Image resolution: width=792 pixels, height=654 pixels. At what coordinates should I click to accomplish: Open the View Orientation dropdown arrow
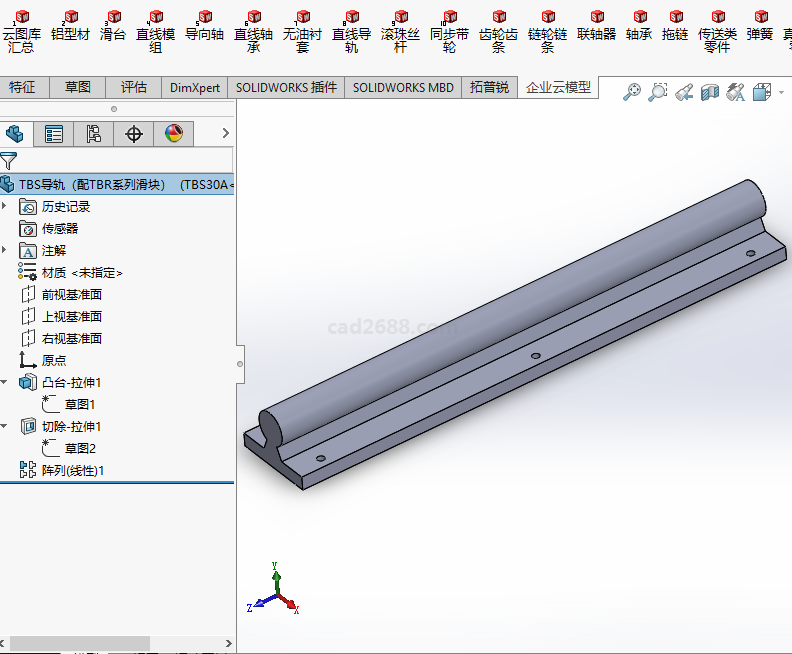tap(781, 93)
